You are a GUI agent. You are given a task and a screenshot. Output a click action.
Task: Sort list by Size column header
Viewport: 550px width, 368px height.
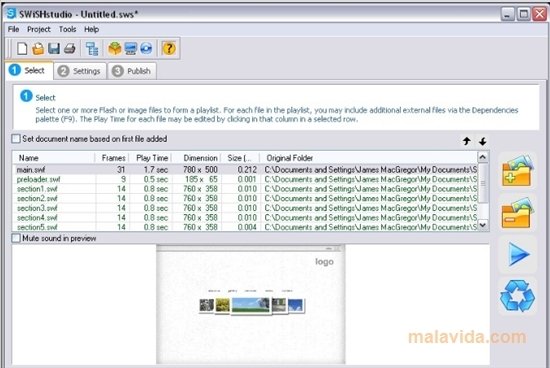(x=240, y=158)
